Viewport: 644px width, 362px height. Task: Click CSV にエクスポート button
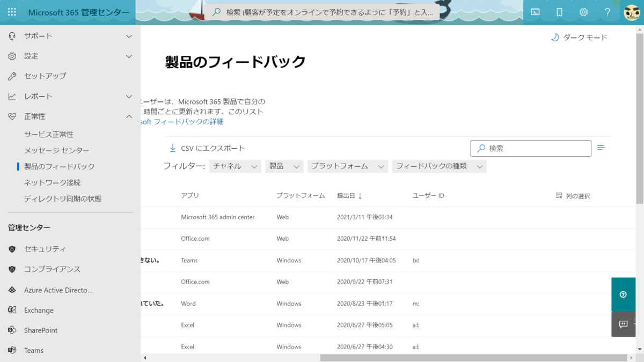[x=207, y=148]
